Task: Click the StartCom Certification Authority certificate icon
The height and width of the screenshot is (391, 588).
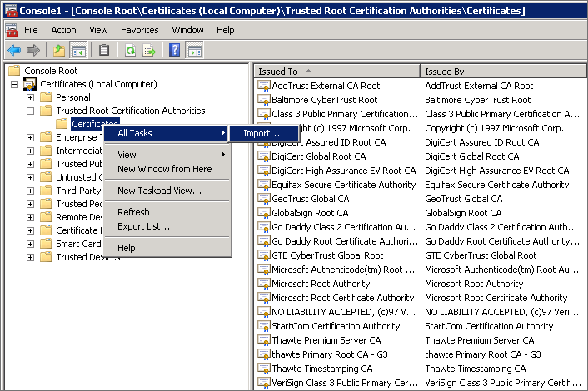Action: click(x=264, y=326)
